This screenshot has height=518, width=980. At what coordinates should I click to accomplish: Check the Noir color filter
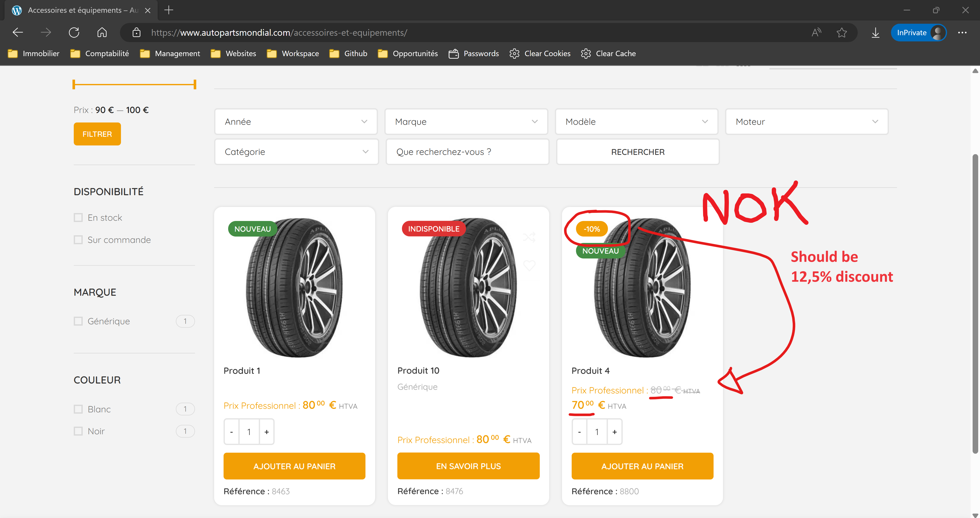(x=78, y=431)
